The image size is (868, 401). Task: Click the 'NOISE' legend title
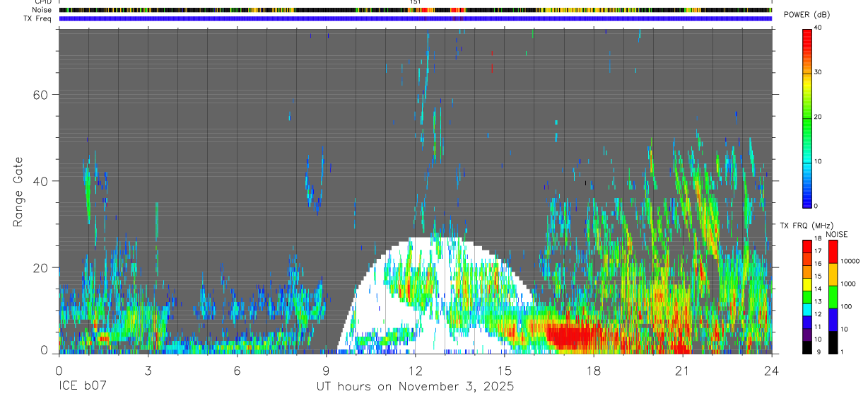pos(836,234)
